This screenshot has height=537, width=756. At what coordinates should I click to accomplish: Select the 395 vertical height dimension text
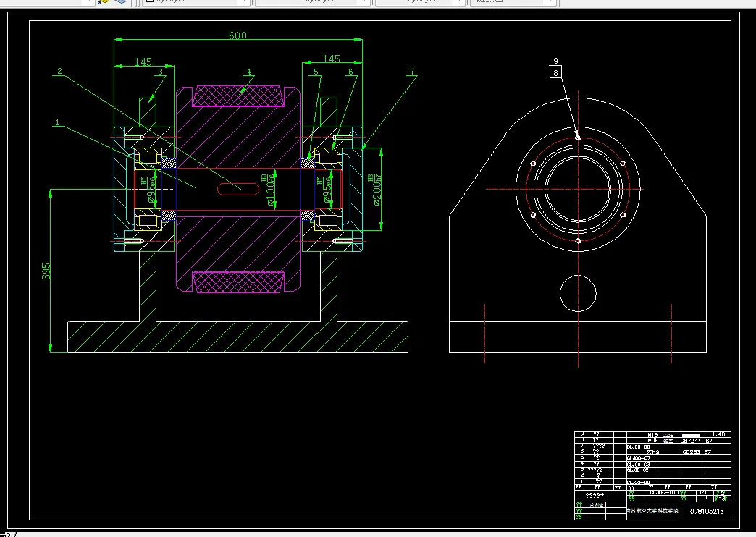point(46,271)
